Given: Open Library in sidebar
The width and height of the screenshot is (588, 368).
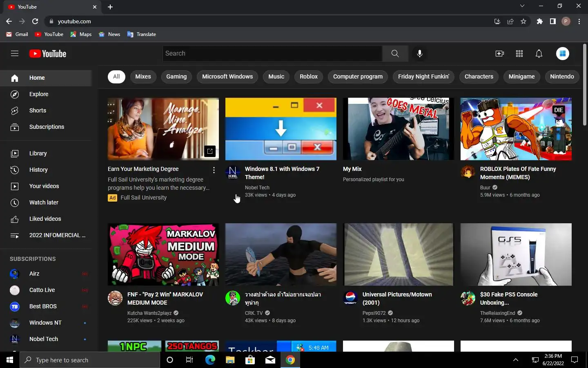Looking at the screenshot, I should 46,153.
